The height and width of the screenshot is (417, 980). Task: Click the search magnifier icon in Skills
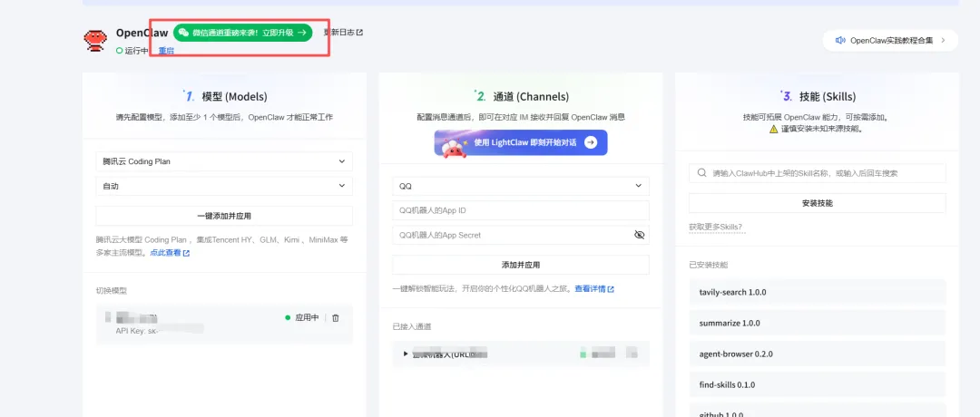(701, 173)
